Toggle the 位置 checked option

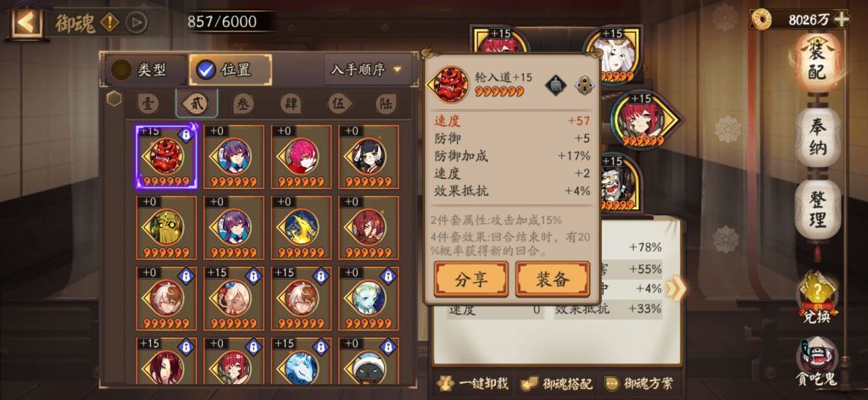click(231, 69)
